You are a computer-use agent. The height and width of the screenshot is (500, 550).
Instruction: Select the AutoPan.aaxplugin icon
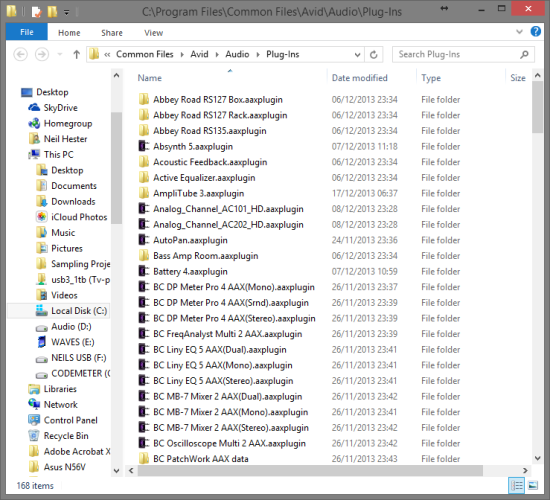(143, 240)
